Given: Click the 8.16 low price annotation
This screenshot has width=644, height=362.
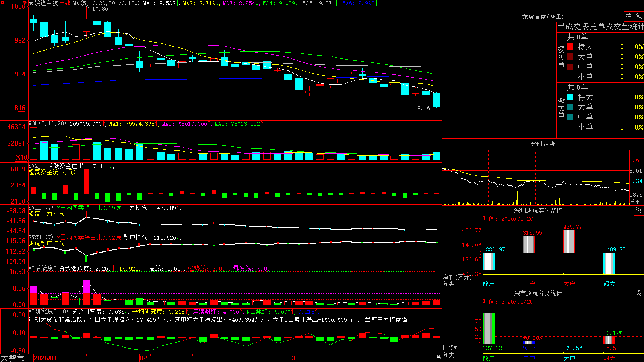Looking at the screenshot, I should (x=424, y=108).
